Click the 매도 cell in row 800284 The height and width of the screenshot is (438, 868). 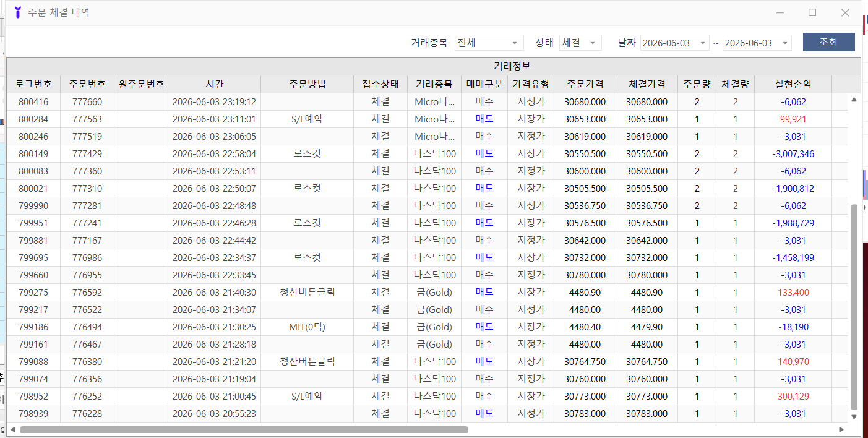[x=484, y=119]
